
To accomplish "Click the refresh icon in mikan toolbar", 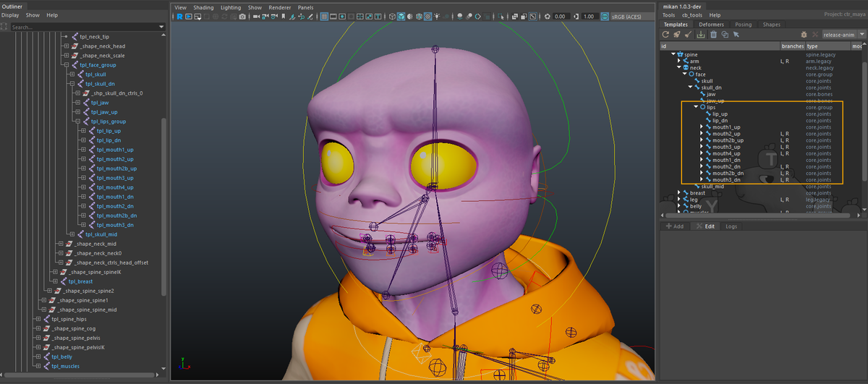I will (665, 34).
